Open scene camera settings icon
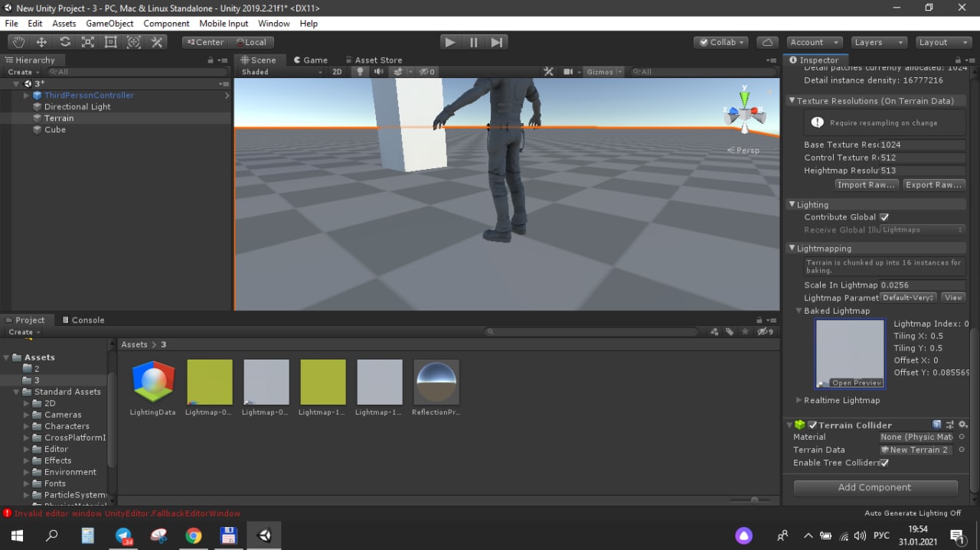The height and width of the screenshot is (550, 980). click(569, 72)
